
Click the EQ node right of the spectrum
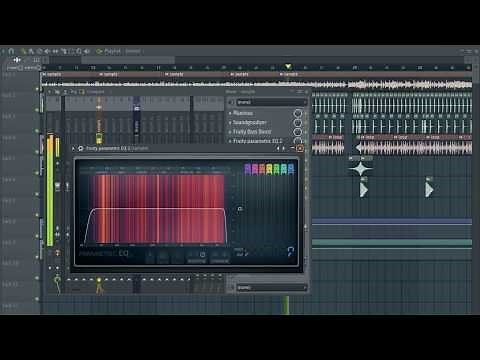coord(240,209)
